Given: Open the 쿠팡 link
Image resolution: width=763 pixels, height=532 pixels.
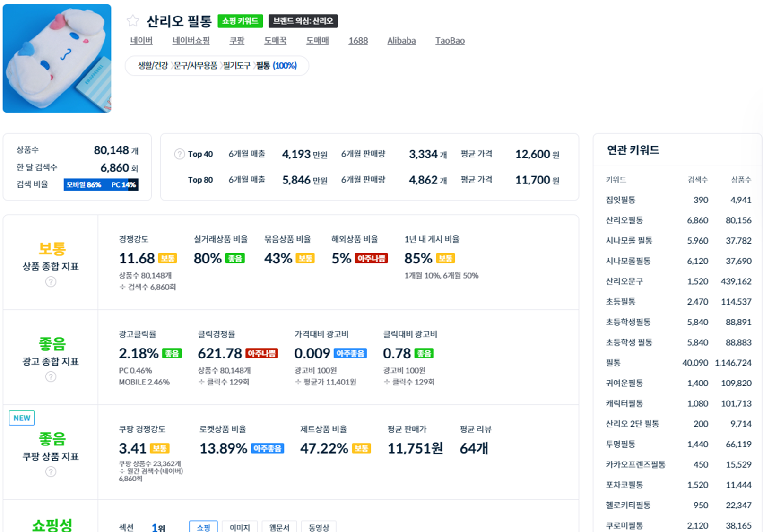Looking at the screenshot, I should (x=237, y=41).
